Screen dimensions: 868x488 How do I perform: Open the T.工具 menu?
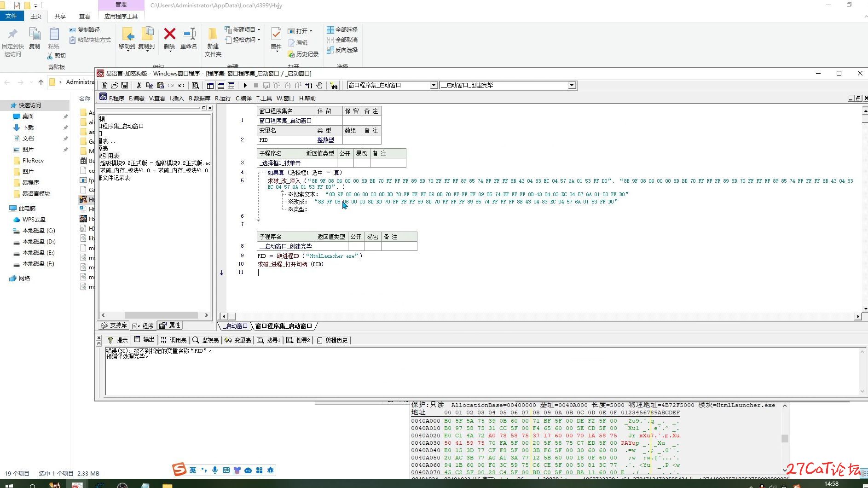coord(264,98)
